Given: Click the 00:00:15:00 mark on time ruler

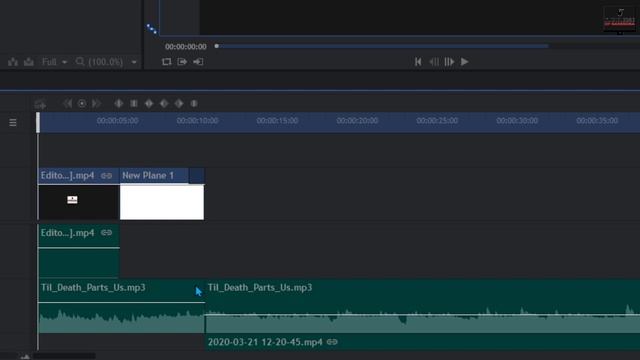Looking at the screenshot, I should point(278,121).
